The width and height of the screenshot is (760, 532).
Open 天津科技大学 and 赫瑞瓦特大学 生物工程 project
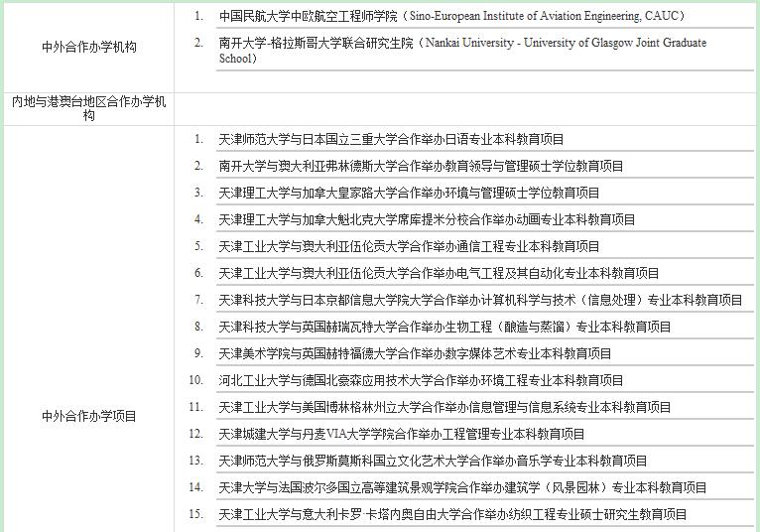444,327
